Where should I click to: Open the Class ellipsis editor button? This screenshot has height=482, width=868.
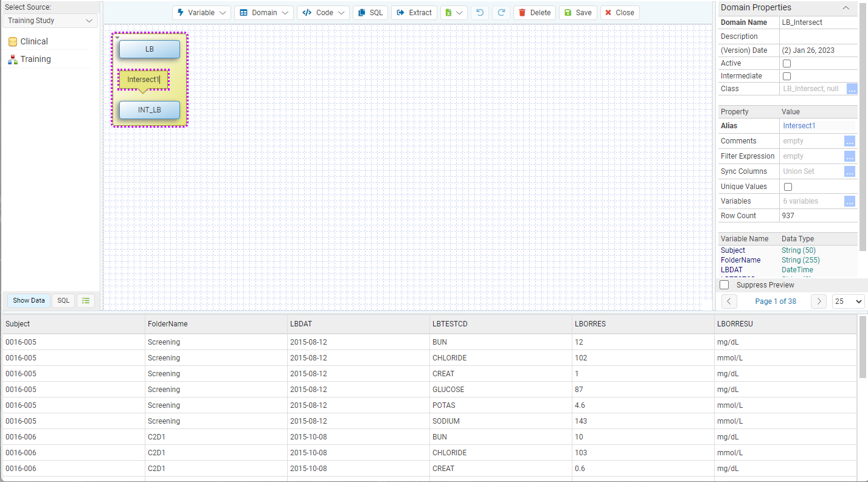pos(852,89)
